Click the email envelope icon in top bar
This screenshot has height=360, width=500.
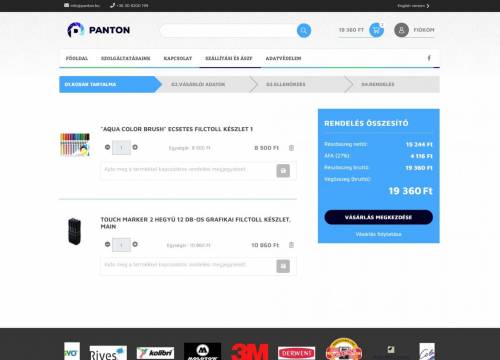coord(66,5)
